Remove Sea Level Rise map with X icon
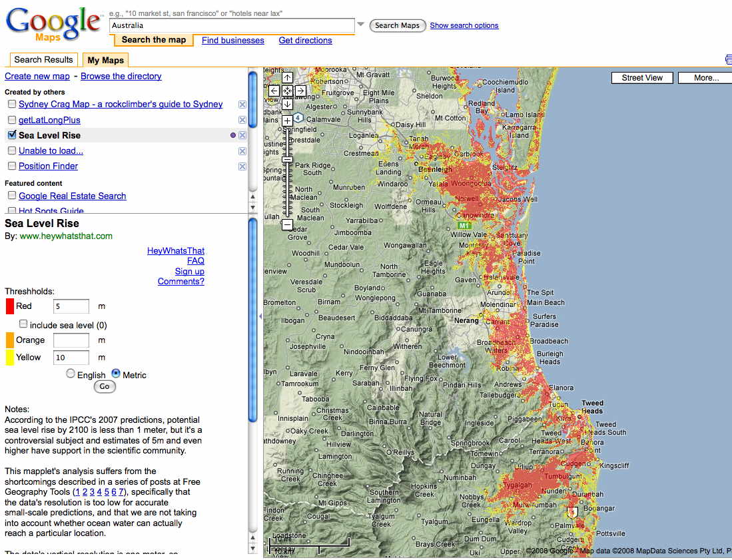The image size is (732, 560). coord(242,135)
